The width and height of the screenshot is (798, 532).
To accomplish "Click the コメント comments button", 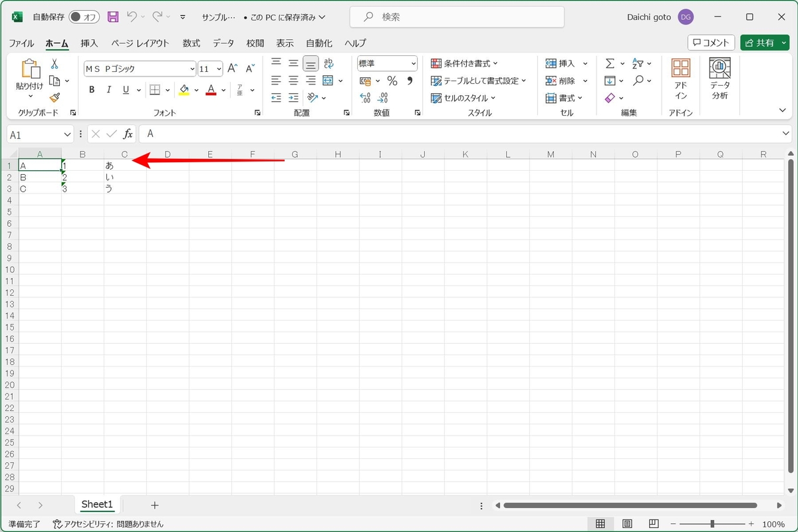I will click(x=711, y=43).
